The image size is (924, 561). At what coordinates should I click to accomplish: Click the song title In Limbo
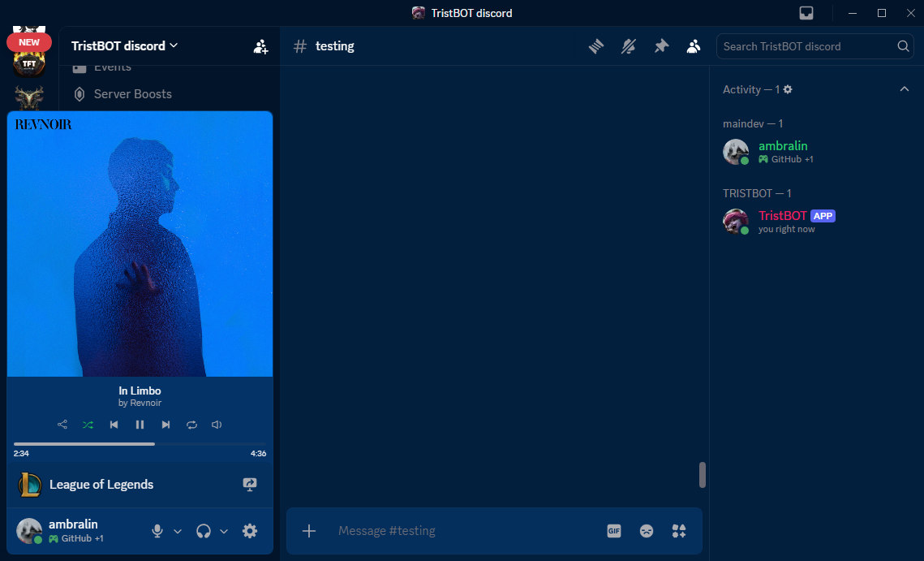point(140,391)
